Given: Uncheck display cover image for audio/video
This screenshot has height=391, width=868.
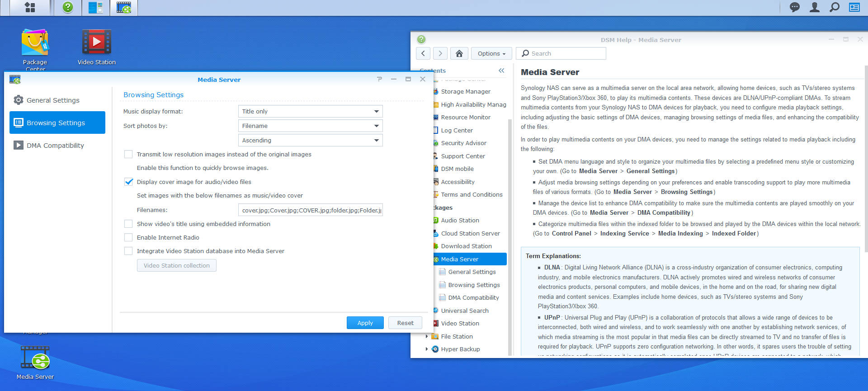Looking at the screenshot, I should click(128, 182).
